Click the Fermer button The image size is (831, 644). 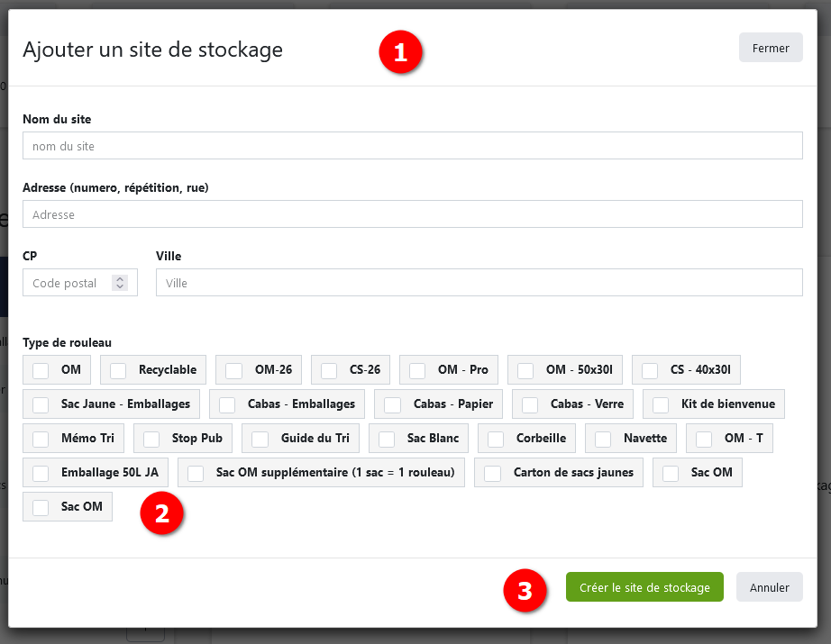point(770,48)
